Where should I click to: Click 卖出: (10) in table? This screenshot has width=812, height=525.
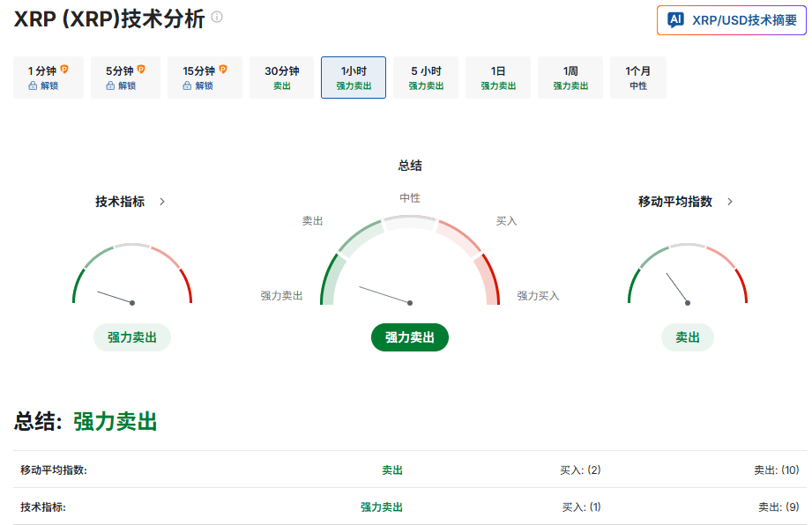(776, 470)
